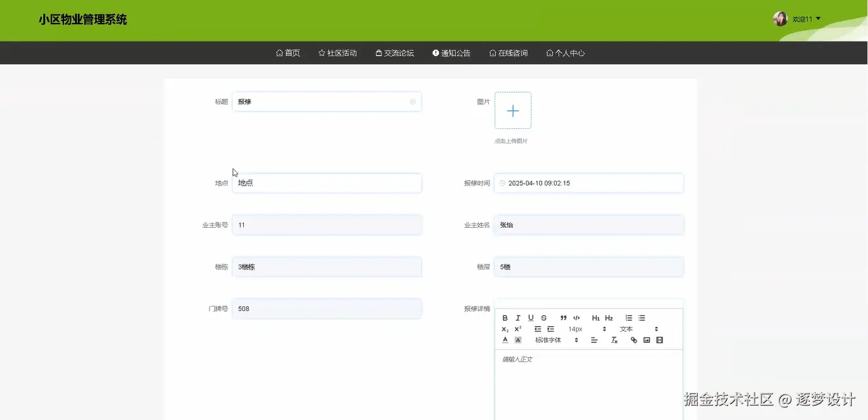Insert a code block in the editor

[577, 318]
